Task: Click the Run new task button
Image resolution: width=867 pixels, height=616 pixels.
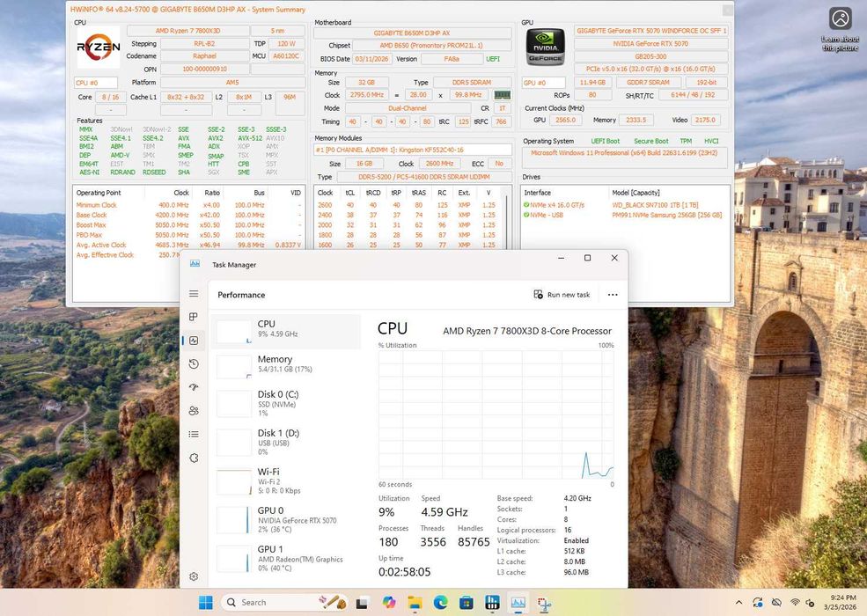Action: pyautogui.click(x=562, y=295)
